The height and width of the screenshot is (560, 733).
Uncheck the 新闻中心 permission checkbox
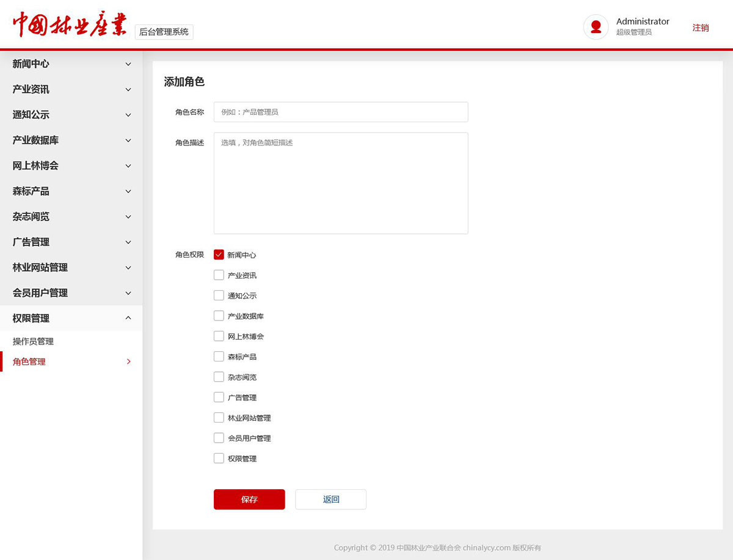[x=219, y=255]
